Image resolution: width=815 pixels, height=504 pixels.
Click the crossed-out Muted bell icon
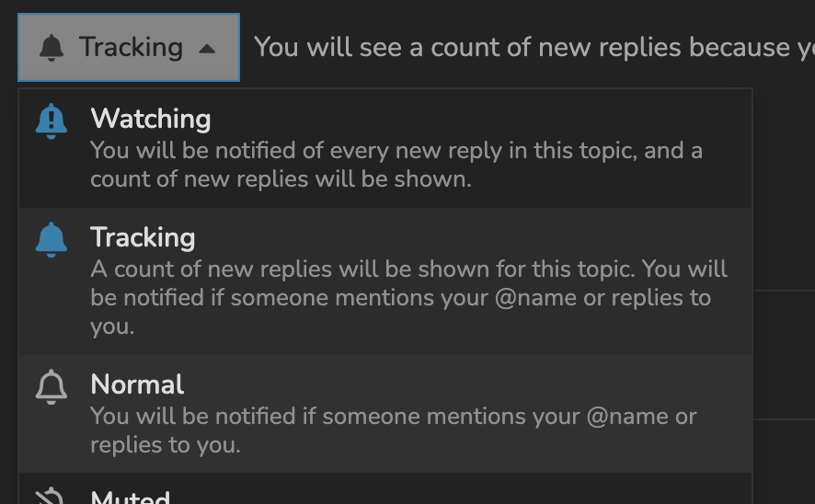click(x=50, y=497)
